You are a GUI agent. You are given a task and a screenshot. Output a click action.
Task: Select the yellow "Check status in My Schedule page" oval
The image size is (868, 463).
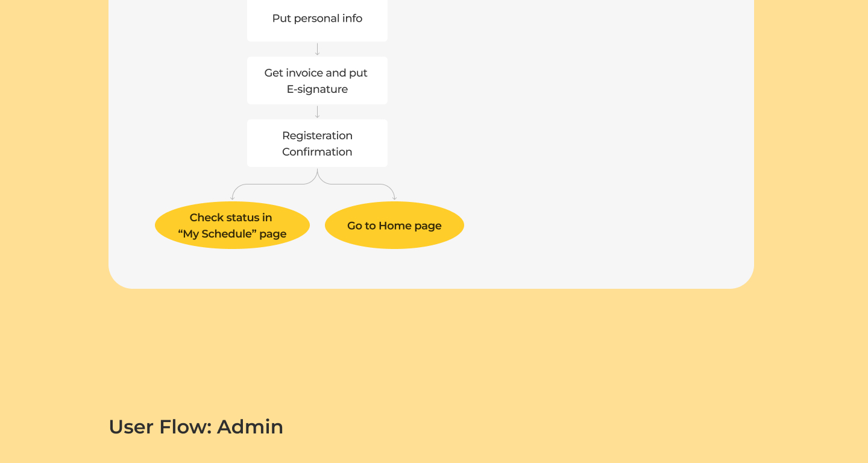[x=232, y=225]
